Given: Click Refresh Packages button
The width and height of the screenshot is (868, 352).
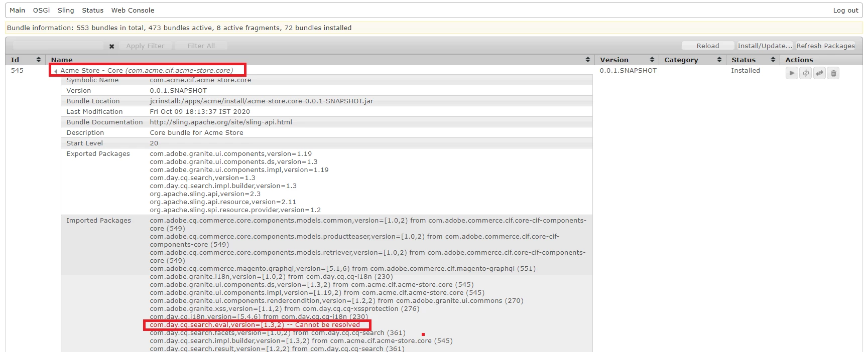Looking at the screenshot, I should pos(825,46).
